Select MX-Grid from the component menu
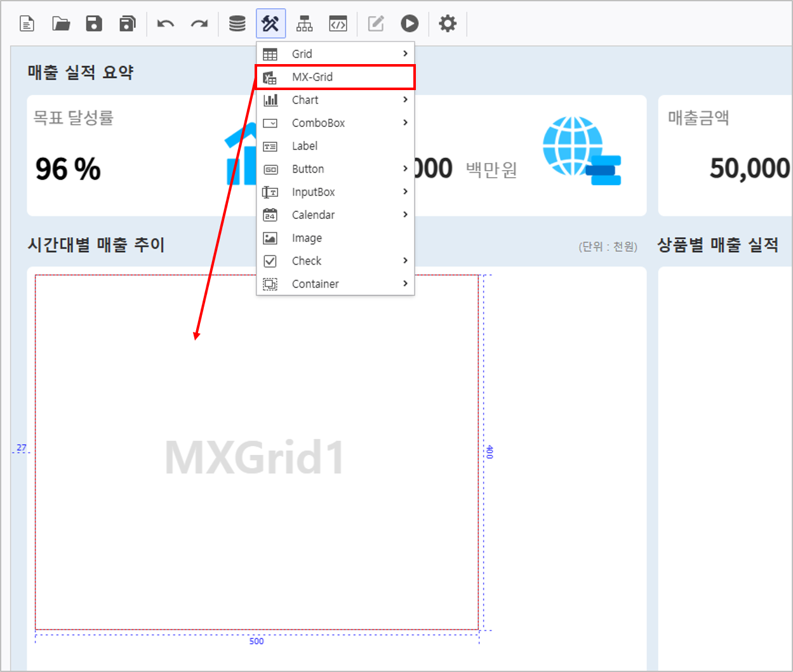This screenshot has width=793, height=672. (335, 77)
